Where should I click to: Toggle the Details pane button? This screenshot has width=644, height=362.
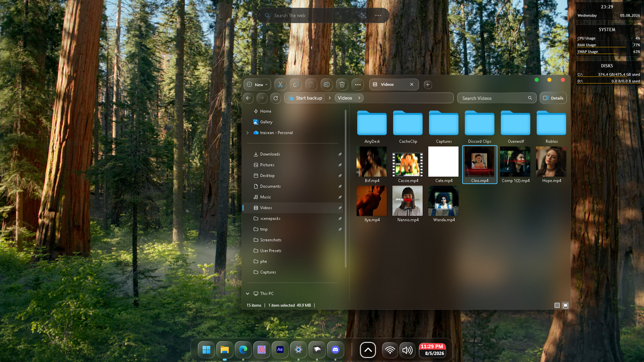tap(553, 98)
